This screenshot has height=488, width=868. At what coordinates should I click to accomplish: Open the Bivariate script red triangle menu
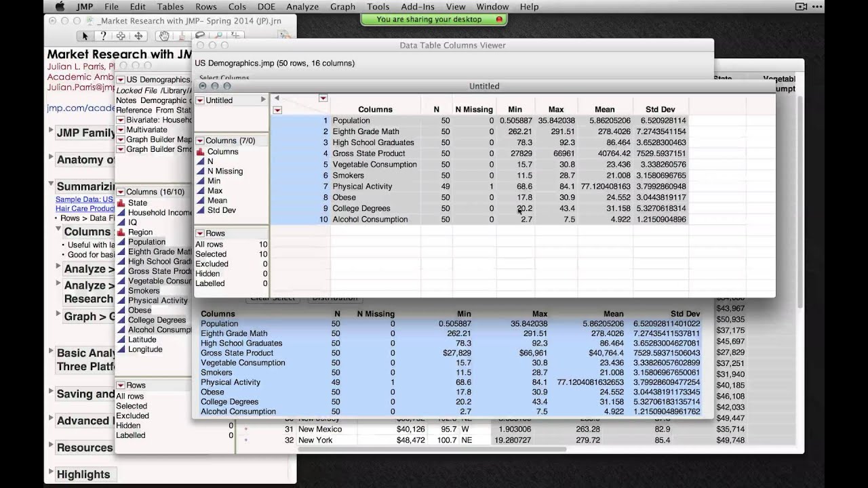point(121,120)
